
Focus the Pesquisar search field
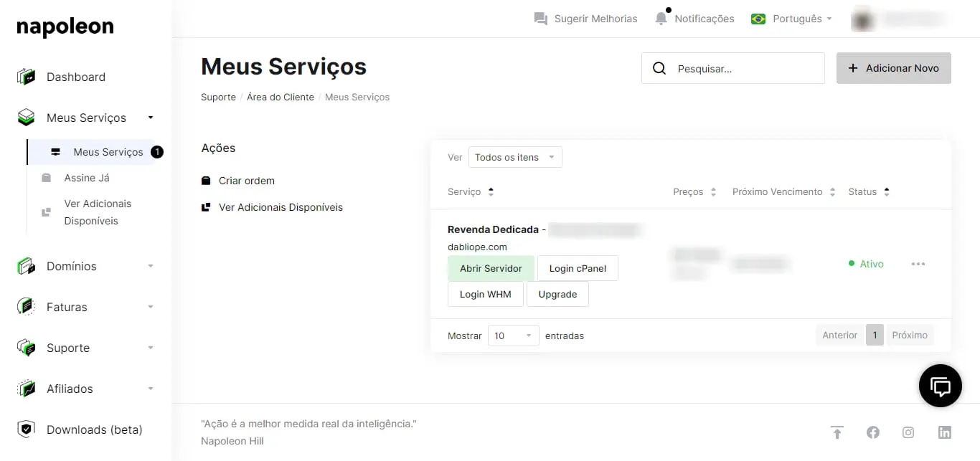coord(746,69)
